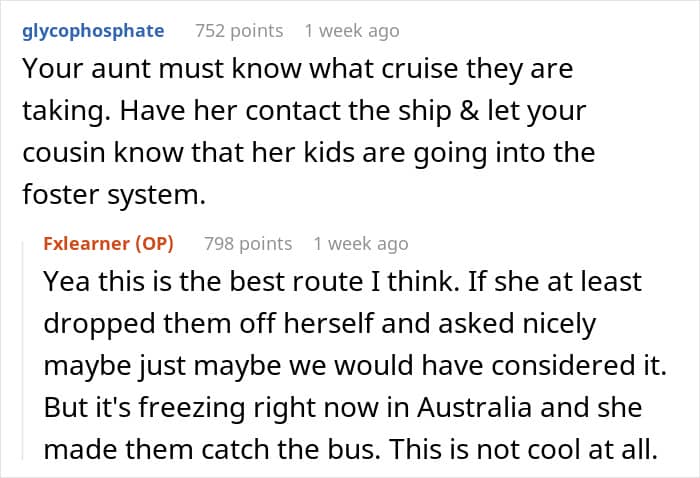Open Fxlearner (OP) user profile

point(108,244)
